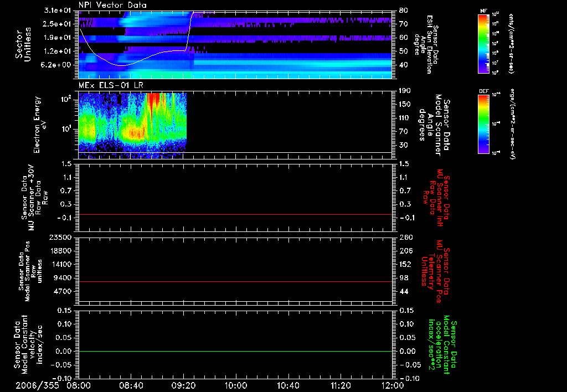Click the '80' elevation angle tick
The height and width of the screenshot is (392, 567).
tap(404, 11)
